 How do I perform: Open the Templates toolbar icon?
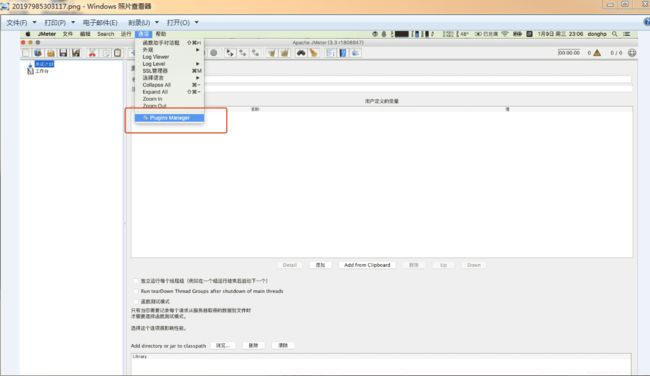[x=38, y=53]
